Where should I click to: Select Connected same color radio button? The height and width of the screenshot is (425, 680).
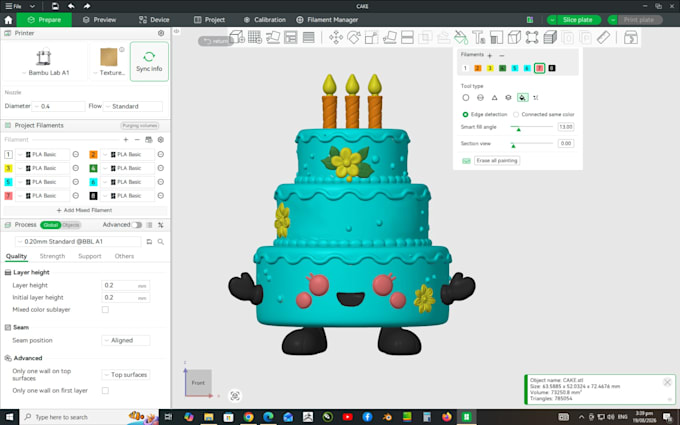click(x=516, y=114)
